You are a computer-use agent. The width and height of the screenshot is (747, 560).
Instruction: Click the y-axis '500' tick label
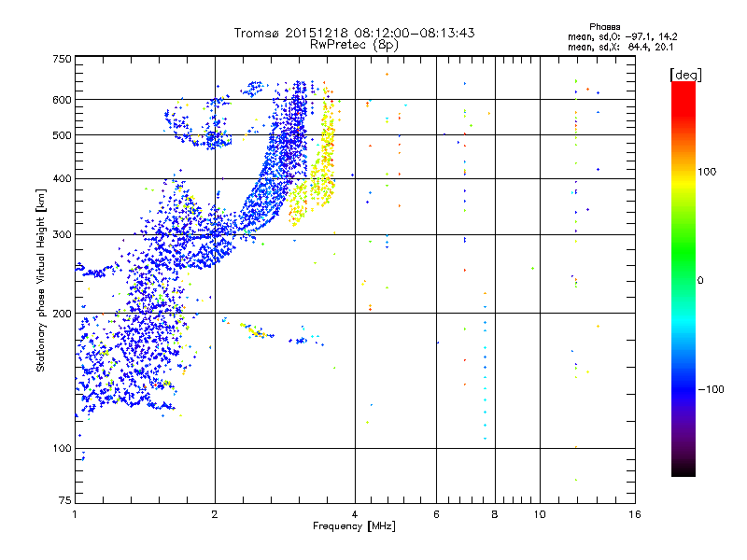coord(62,135)
